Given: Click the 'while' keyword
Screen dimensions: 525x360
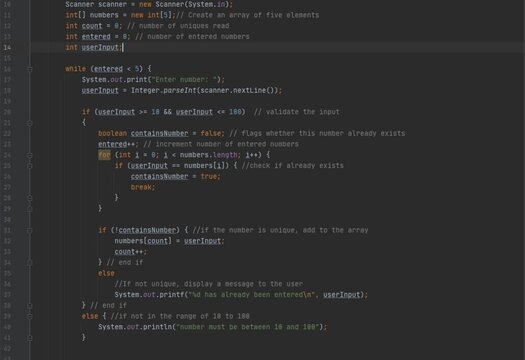Looking at the screenshot, I should 75,69.
